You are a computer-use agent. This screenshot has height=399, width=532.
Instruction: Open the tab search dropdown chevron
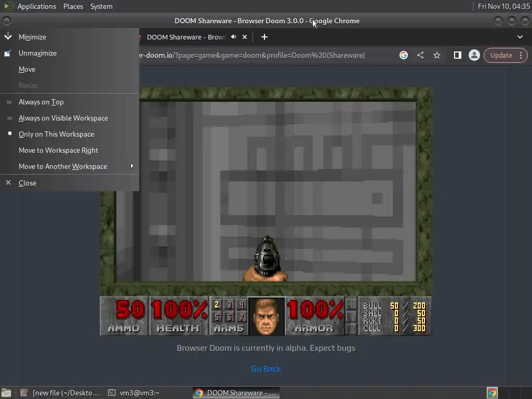520,37
